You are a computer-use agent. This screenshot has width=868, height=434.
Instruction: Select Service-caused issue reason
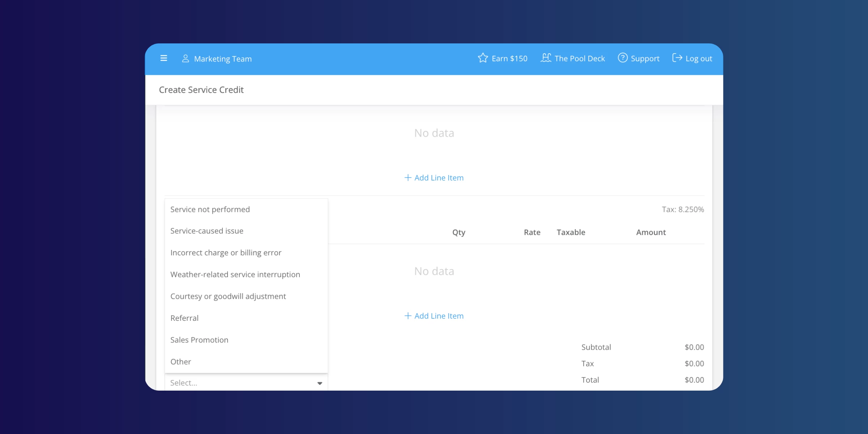pyautogui.click(x=207, y=231)
